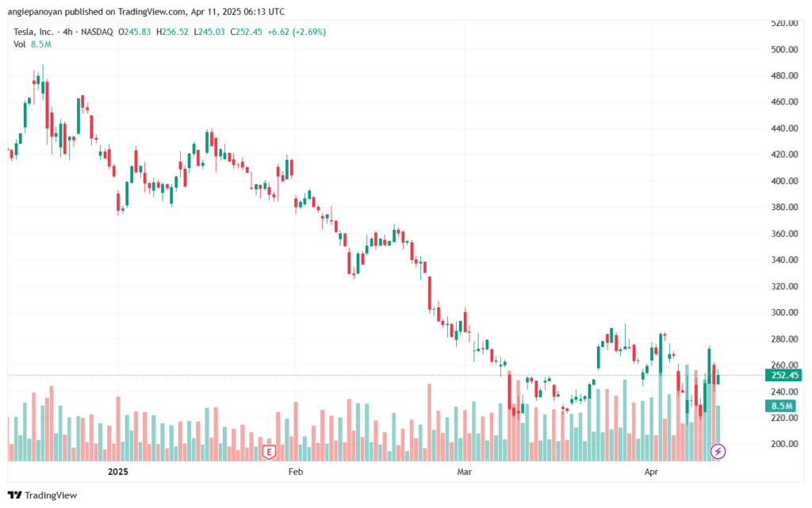Open the TradingView text link
The width and height of the screenshot is (812, 508).
[x=51, y=495]
